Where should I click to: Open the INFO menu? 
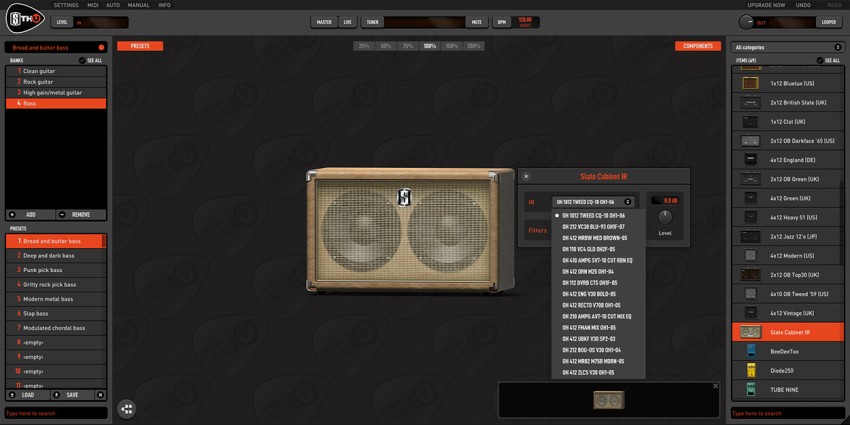click(x=164, y=5)
